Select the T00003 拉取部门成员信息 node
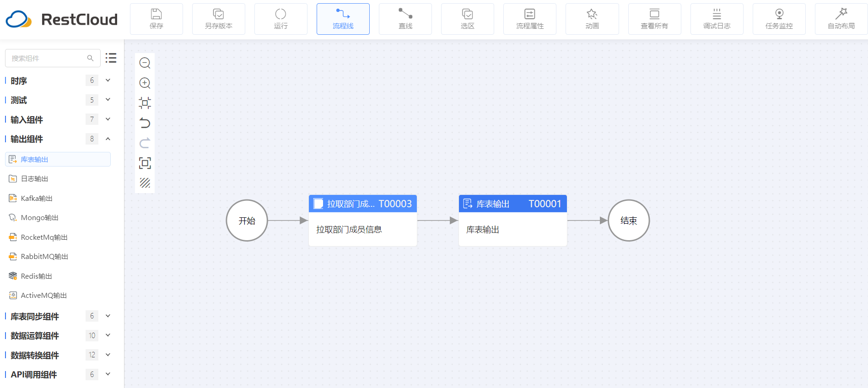 363,221
